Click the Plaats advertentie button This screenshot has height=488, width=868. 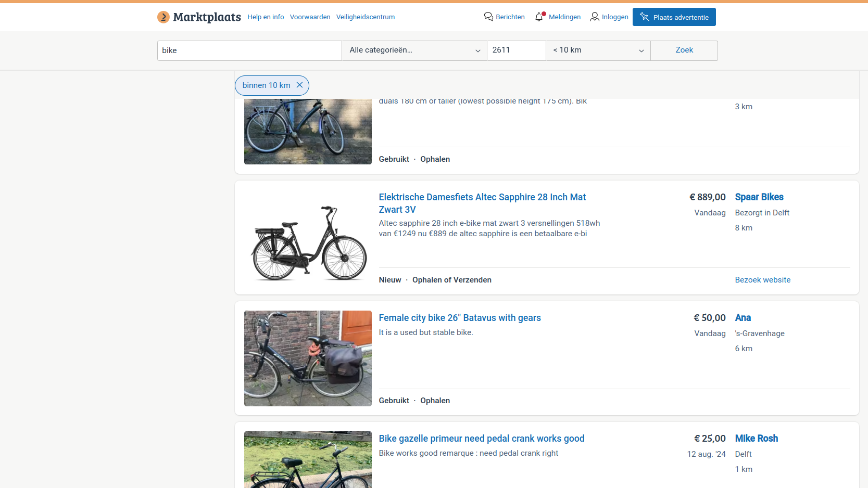coord(674,17)
